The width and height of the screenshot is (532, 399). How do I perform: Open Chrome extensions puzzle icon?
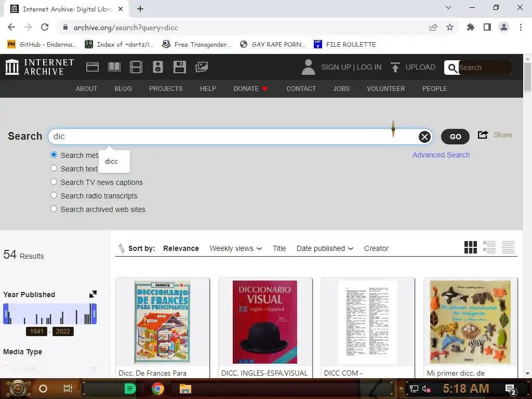tap(470, 28)
